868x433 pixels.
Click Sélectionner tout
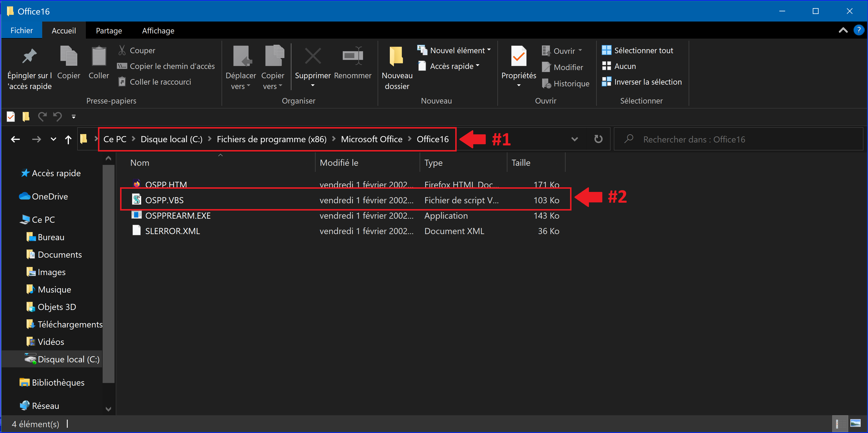click(x=637, y=50)
